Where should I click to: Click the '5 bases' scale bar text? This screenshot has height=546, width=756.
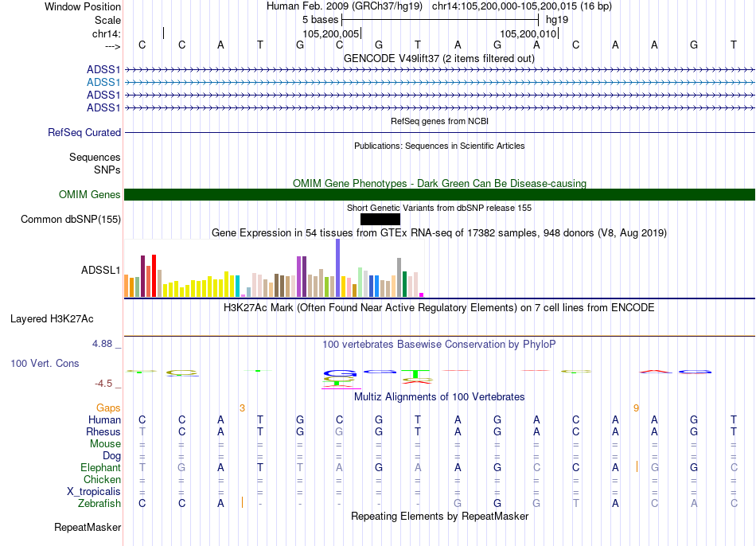[320, 20]
